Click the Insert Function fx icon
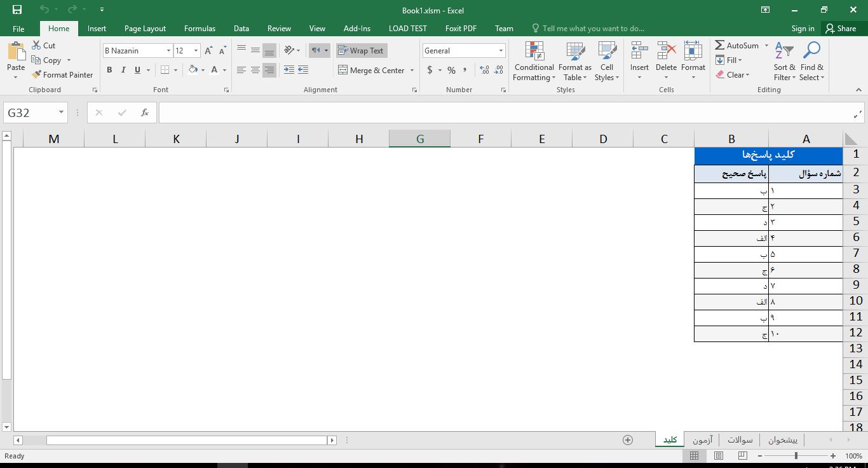 click(x=145, y=113)
